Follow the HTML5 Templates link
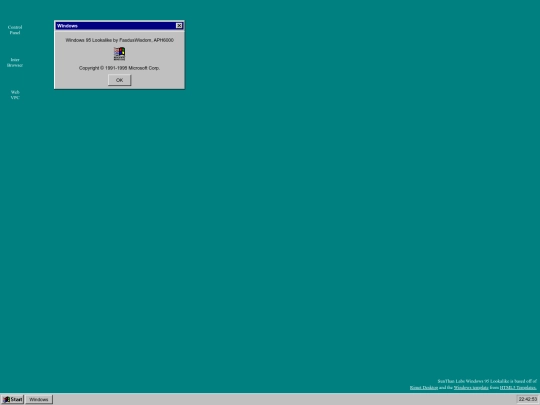Screen dimensions: 540x405 [518, 387]
